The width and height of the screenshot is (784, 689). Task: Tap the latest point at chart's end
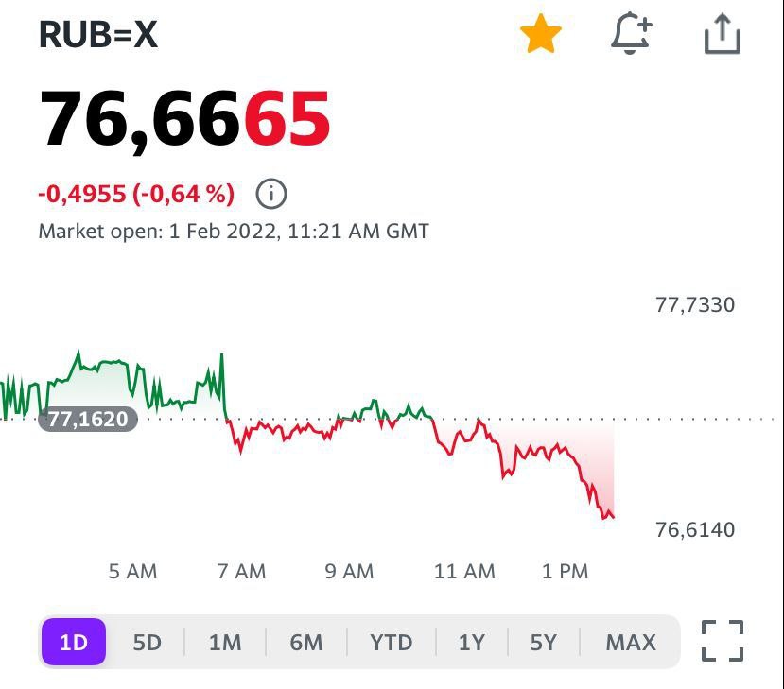point(613,516)
